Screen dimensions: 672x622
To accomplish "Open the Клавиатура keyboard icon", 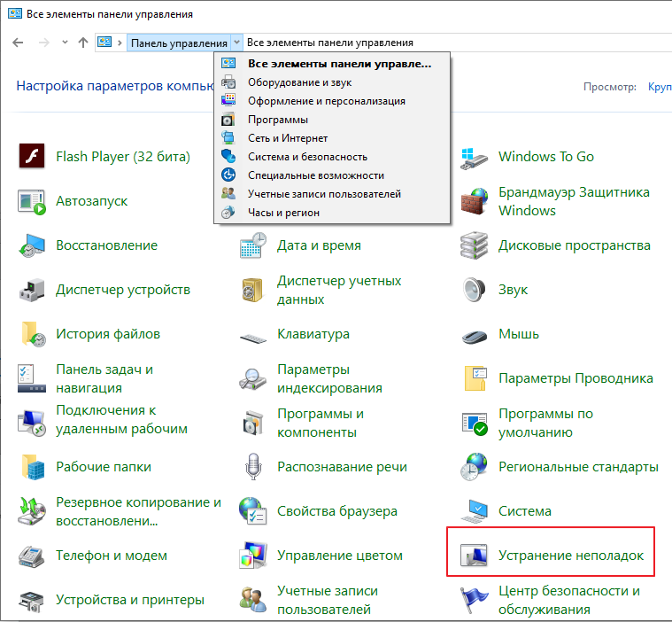I will pyautogui.click(x=253, y=335).
